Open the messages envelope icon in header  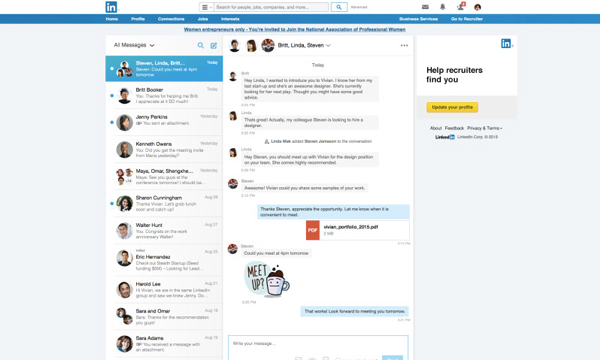(x=425, y=7)
